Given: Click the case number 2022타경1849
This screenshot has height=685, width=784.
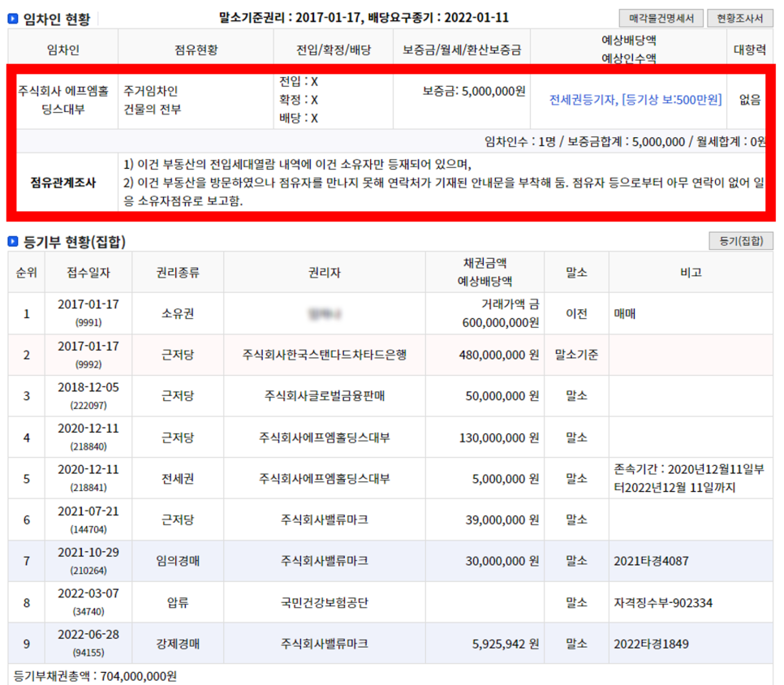Looking at the screenshot, I should 651,644.
